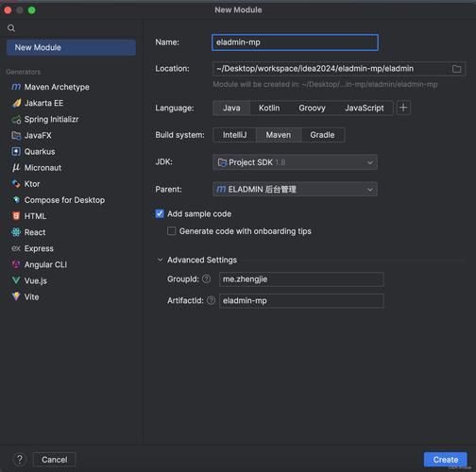Select JavaScript as the language
The height and width of the screenshot is (472, 476).
pyautogui.click(x=365, y=108)
